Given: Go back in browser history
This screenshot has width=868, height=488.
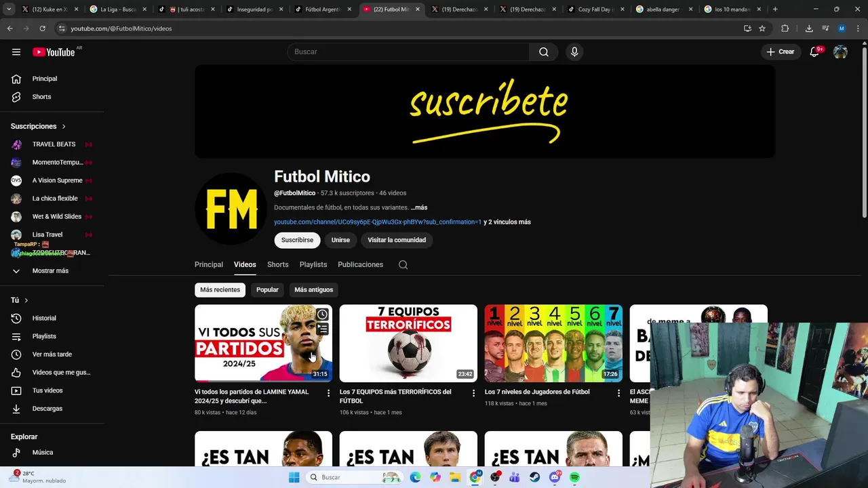Looking at the screenshot, I should tap(9, 28).
